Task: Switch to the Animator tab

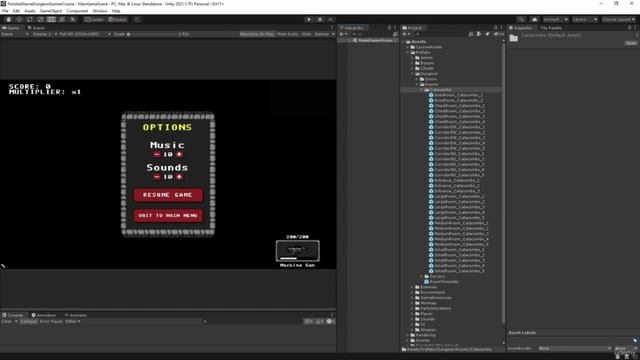Action: [76, 315]
